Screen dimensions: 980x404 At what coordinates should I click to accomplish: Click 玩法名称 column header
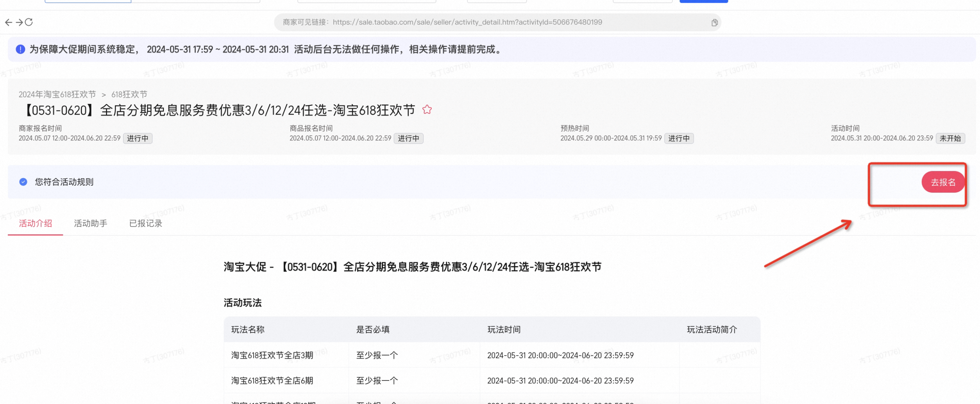click(248, 330)
